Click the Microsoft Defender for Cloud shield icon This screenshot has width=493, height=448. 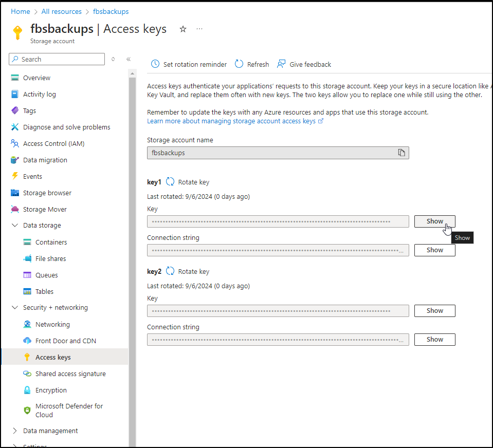(27, 410)
